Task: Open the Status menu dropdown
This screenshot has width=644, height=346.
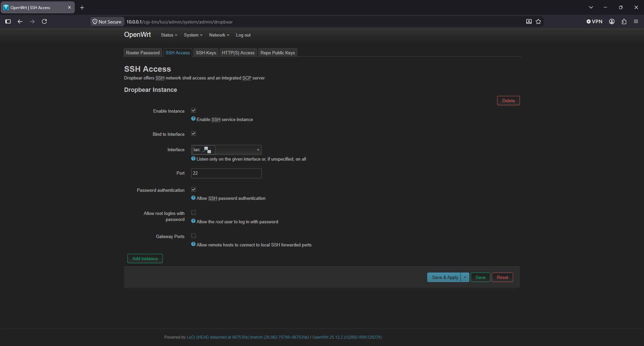Action: [x=169, y=35]
